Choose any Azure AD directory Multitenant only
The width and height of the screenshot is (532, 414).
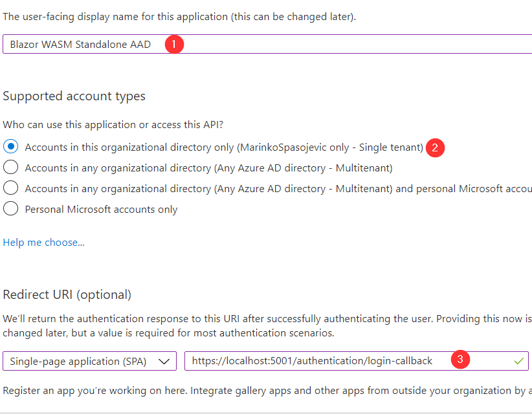tap(11, 168)
